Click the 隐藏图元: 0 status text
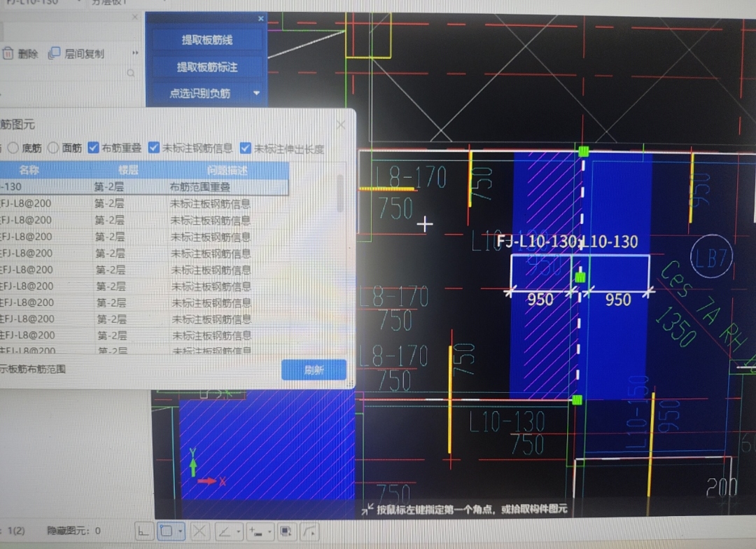The height and width of the screenshot is (549, 756). coord(73,531)
